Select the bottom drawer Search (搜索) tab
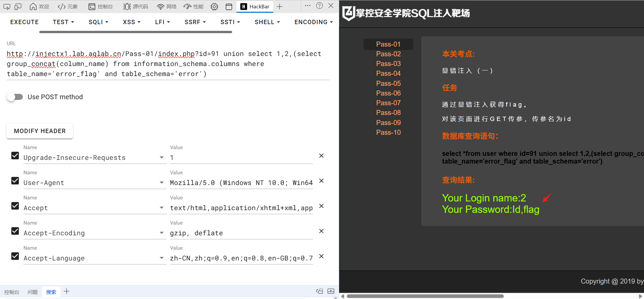 pyautogui.click(x=51, y=292)
